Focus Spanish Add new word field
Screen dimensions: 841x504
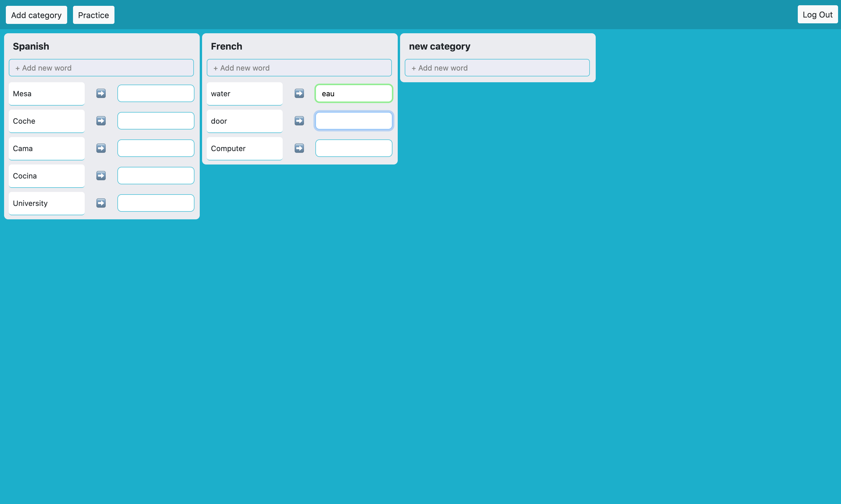[101, 68]
